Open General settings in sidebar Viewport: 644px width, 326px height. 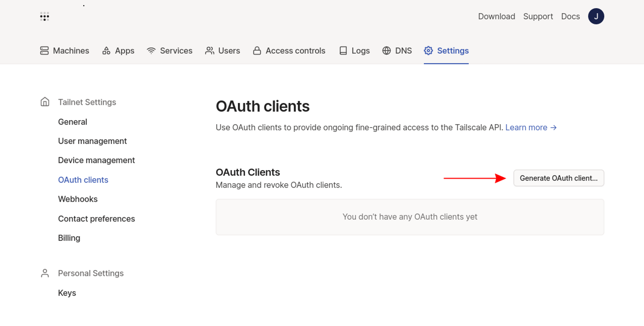[72, 122]
